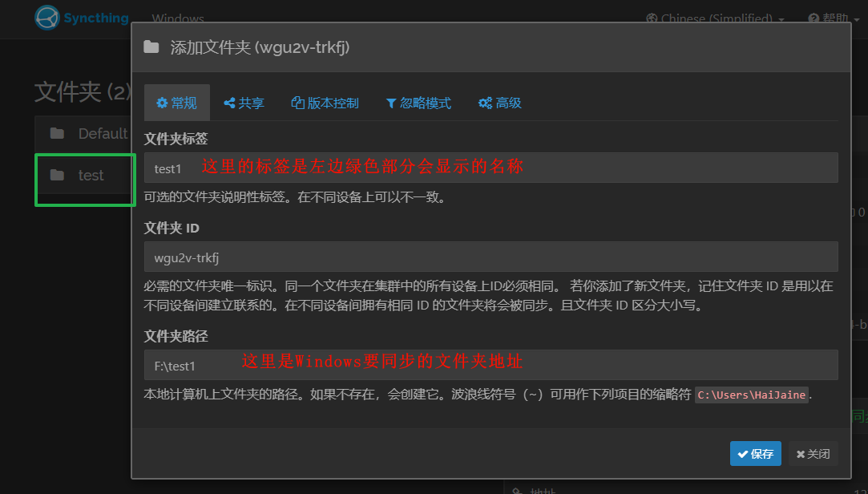Click the folder icon beside test
The width and height of the screenshot is (868, 494).
[57, 175]
